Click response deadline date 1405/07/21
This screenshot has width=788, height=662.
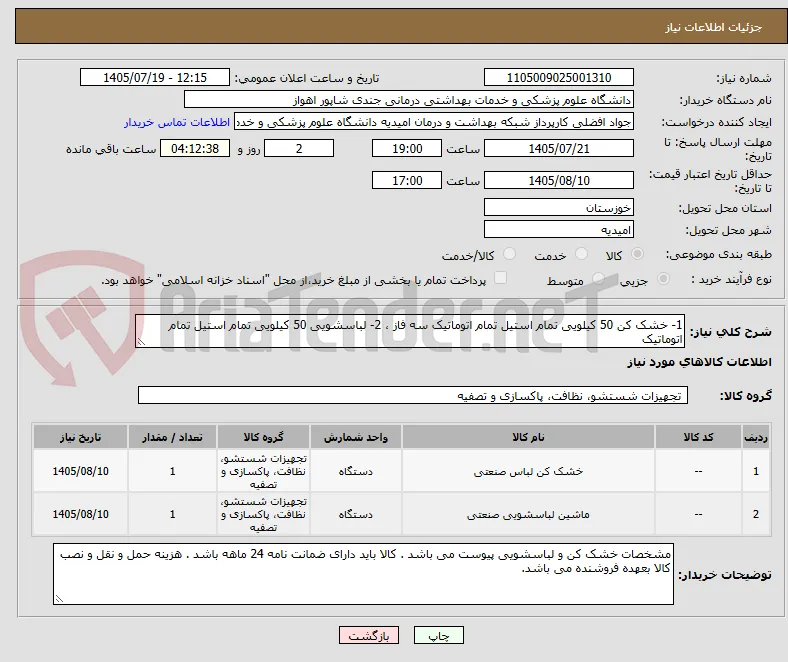click(558, 148)
